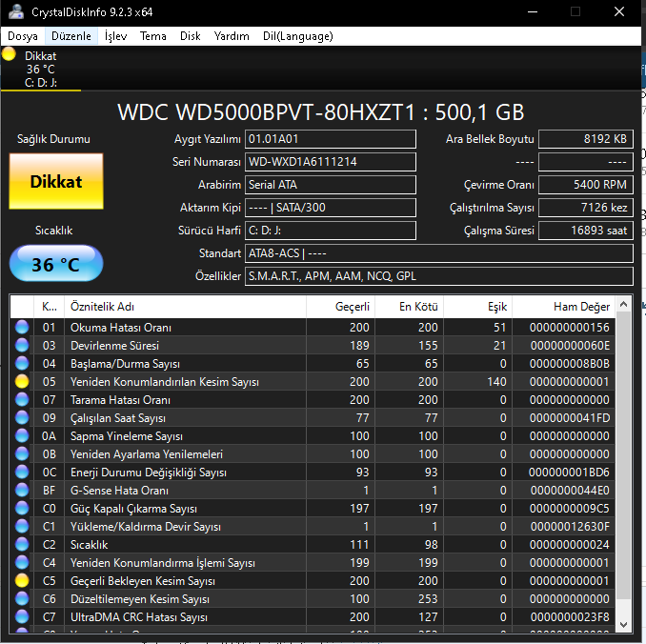Viewport: 646px width, 644px height.
Task: Click the blue status icon for attribute 03
Action: tap(22, 346)
